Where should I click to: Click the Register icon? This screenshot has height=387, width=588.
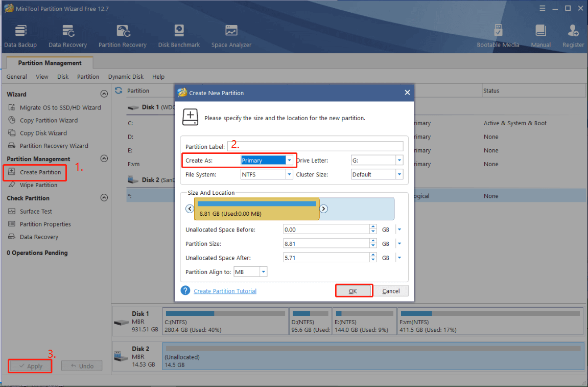pyautogui.click(x=573, y=36)
